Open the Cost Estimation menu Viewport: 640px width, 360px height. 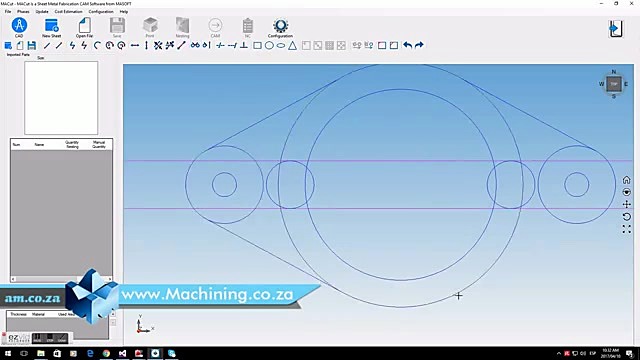pos(68,11)
